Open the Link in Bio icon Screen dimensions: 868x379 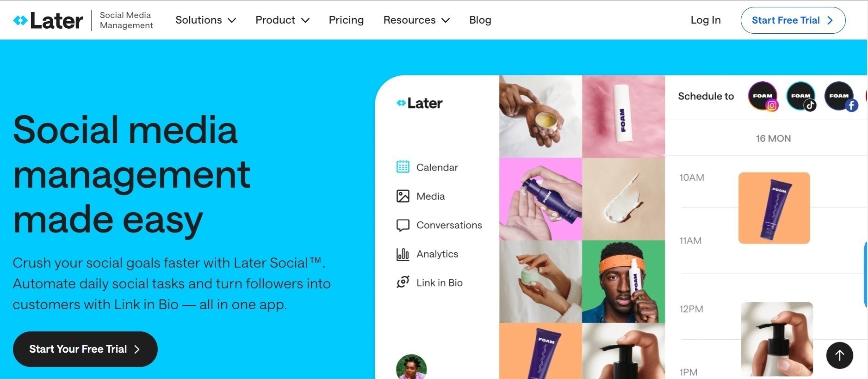coord(403,282)
